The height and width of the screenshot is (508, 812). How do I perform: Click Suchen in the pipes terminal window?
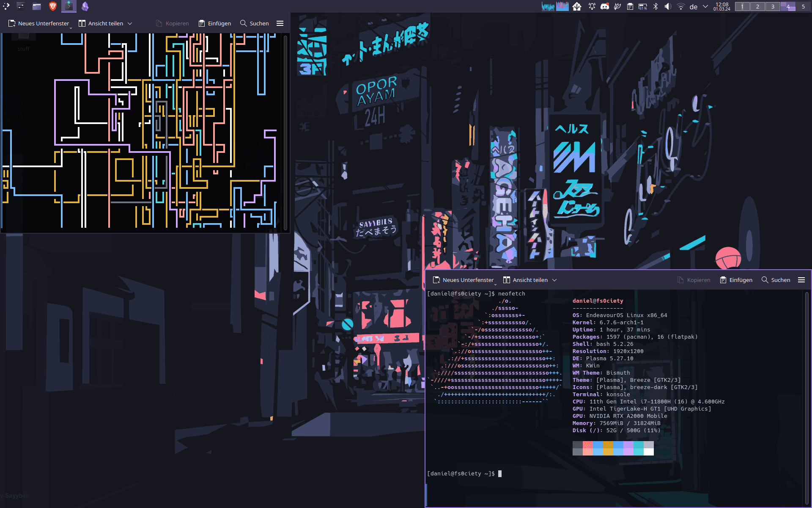click(255, 23)
